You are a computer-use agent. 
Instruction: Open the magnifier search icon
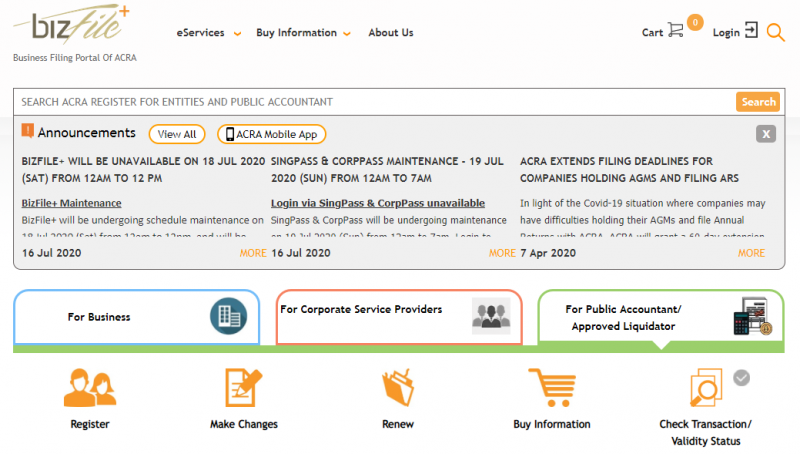[x=776, y=32]
